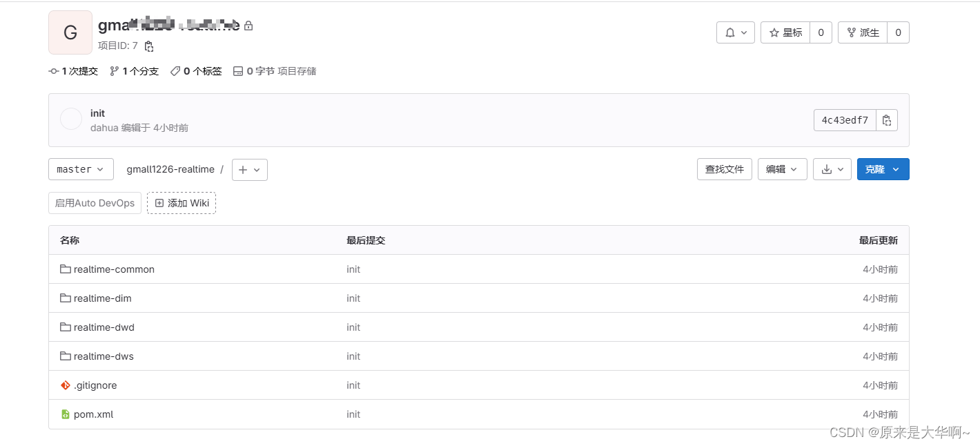Image resolution: width=980 pixels, height=446 pixels.
Task: Click the .gitignore file type icon
Action: [66, 385]
